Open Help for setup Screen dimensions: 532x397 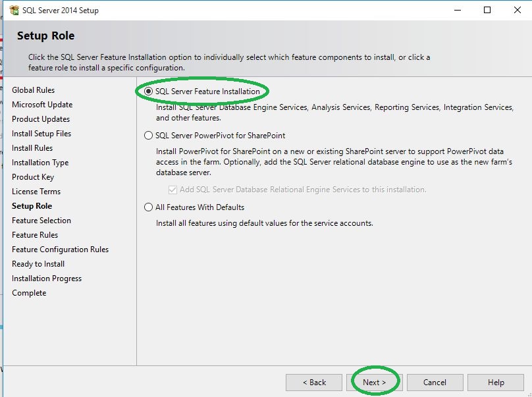pos(496,383)
